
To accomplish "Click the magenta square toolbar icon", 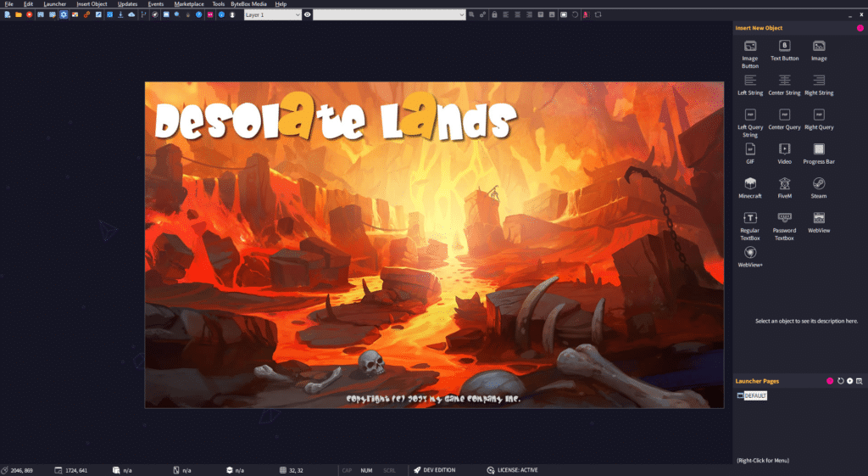I will point(210,15).
